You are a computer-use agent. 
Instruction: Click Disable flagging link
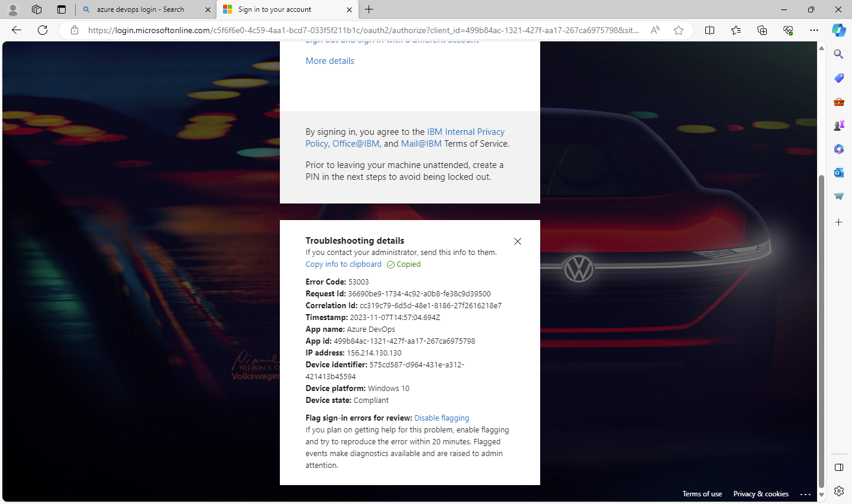(441, 418)
